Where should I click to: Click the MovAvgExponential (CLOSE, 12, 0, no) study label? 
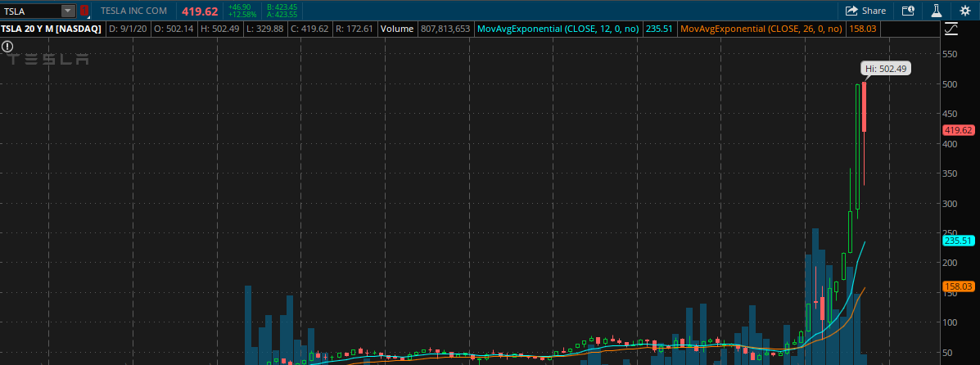pos(558,29)
